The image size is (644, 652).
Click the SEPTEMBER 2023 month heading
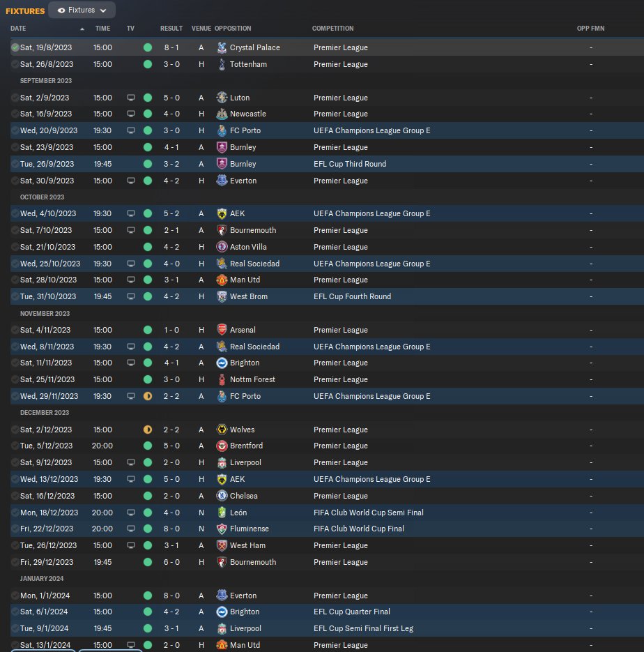tap(46, 81)
